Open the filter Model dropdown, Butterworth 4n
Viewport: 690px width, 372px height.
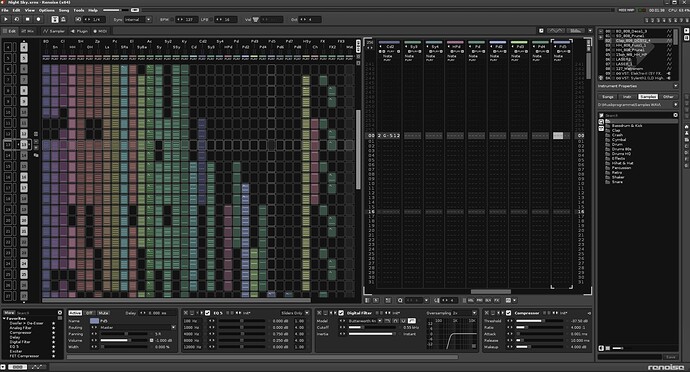[365, 321]
